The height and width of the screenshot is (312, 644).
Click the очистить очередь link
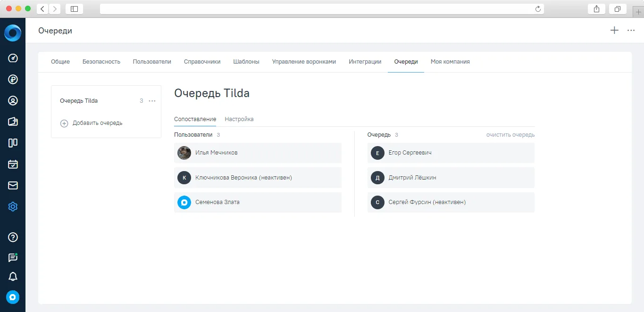click(510, 135)
